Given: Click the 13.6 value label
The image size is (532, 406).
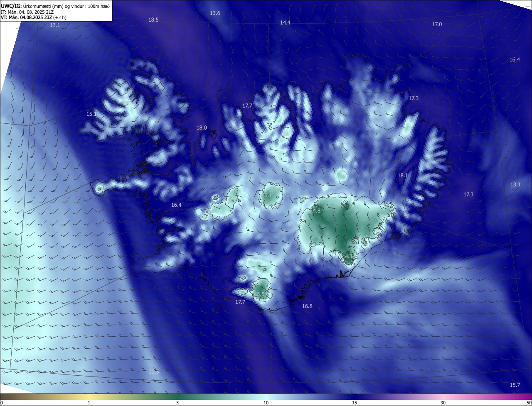Looking at the screenshot, I should click(x=215, y=13).
